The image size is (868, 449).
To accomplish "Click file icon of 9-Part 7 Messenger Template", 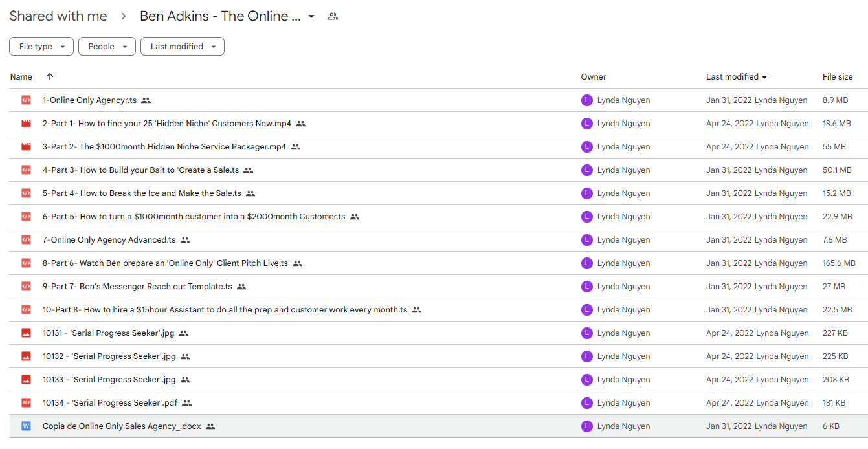I will coord(26,287).
